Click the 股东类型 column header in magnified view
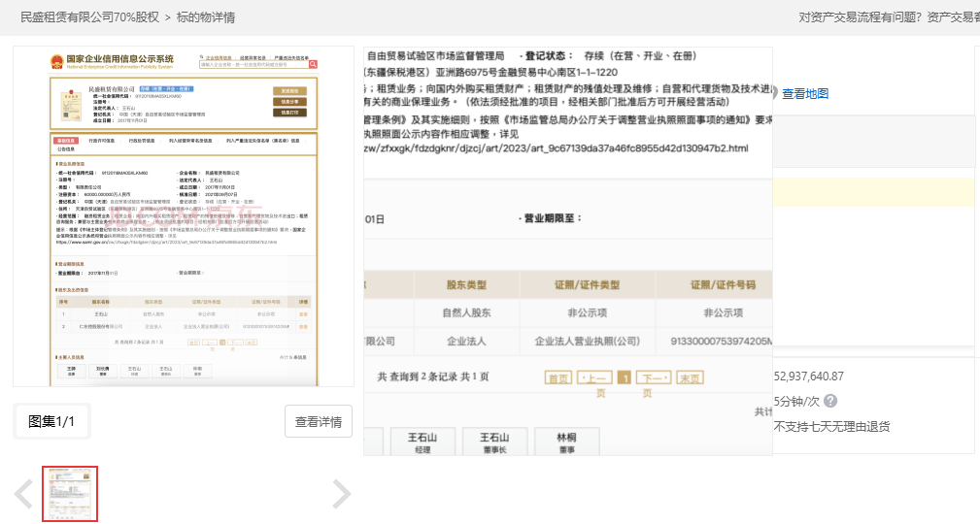Image resolution: width=980 pixels, height=524 pixels. tap(466, 284)
